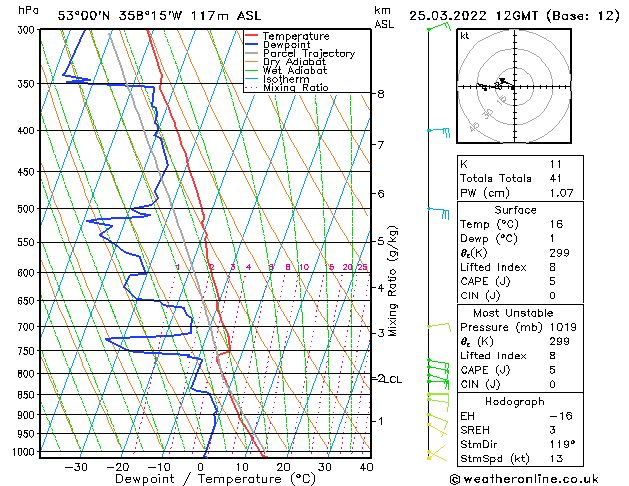
Task: Select the 'Wet Adiabat' legend label
Action: [295, 70]
